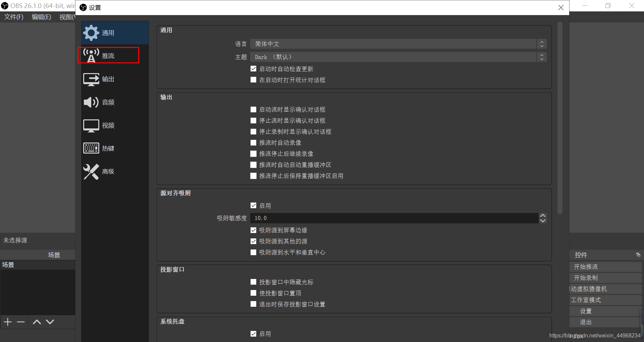Click the OBS logo in settings title bar
Image resolution: width=644 pixels, height=342 pixels.
click(83, 7)
